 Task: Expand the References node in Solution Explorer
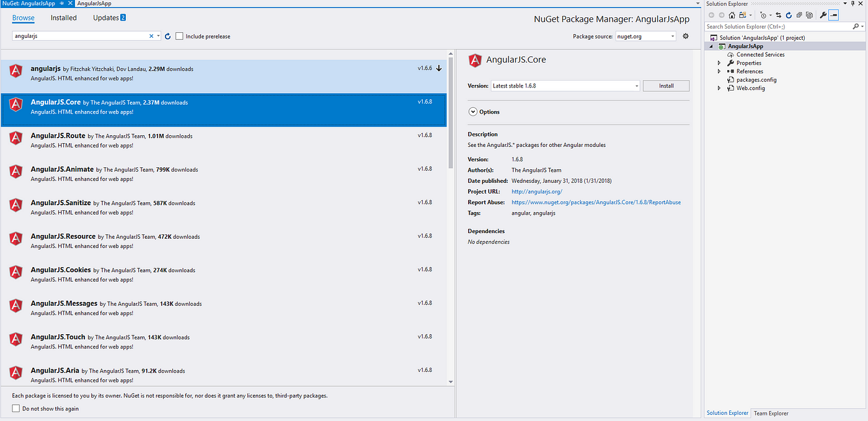coord(719,71)
